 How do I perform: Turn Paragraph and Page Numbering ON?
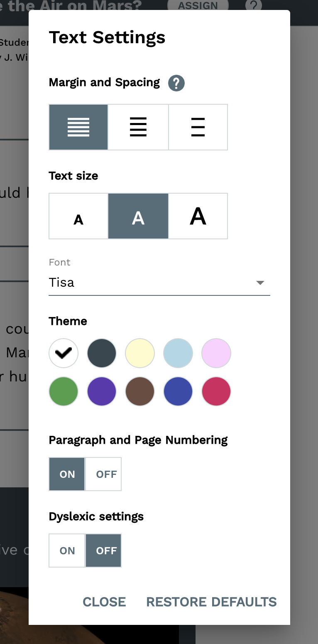pyautogui.click(x=67, y=474)
